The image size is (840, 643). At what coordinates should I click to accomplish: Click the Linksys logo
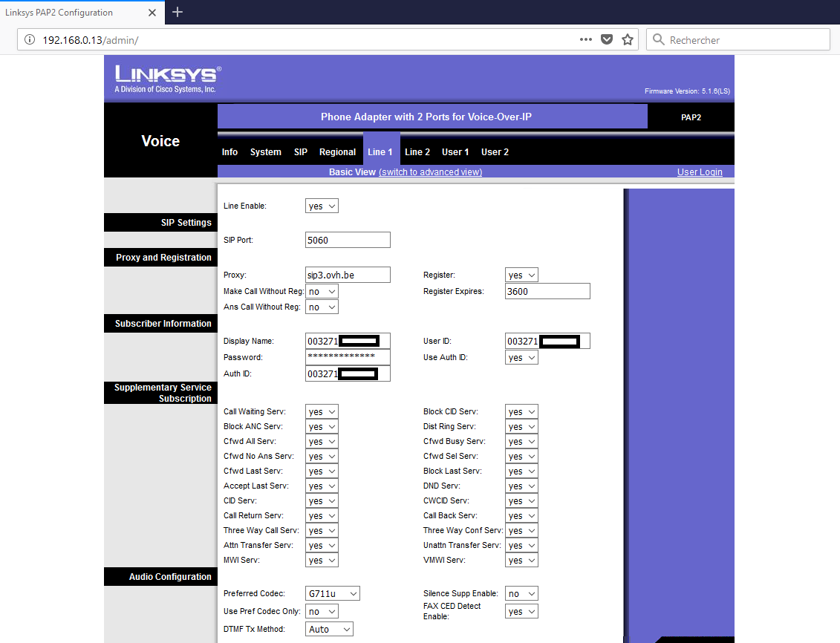click(168, 78)
